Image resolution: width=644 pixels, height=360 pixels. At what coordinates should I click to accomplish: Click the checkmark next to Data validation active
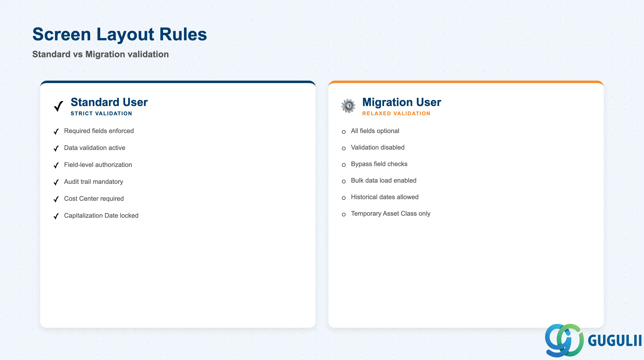click(x=56, y=149)
